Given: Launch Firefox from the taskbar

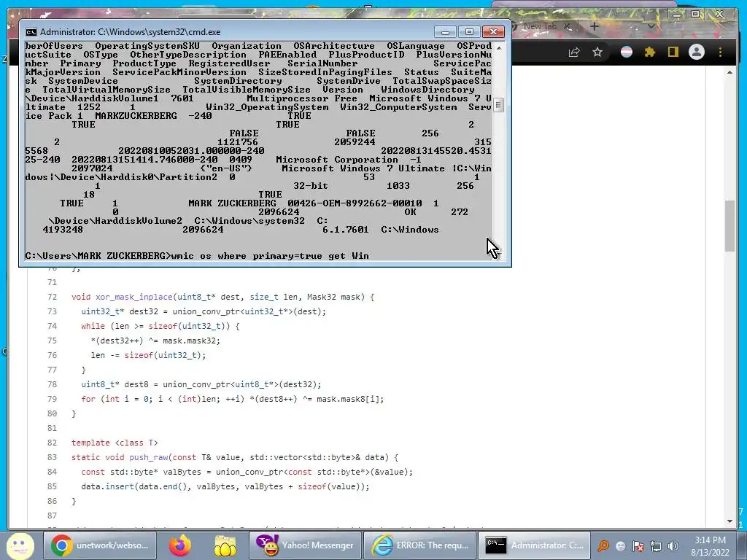Looking at the screenshot, I should [180, 545].
